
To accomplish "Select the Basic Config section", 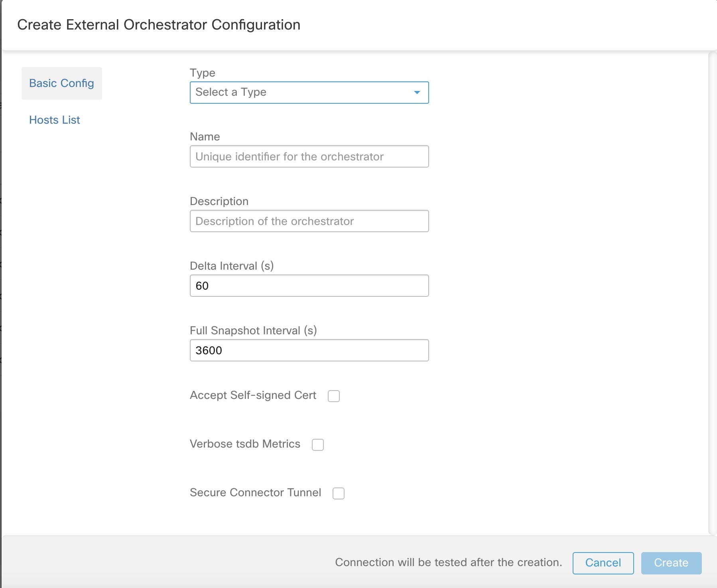I will tap(61, 83).
